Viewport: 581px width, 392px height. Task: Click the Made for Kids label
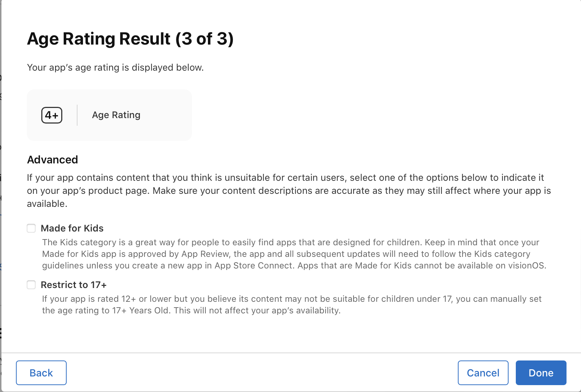pos(72,228)
